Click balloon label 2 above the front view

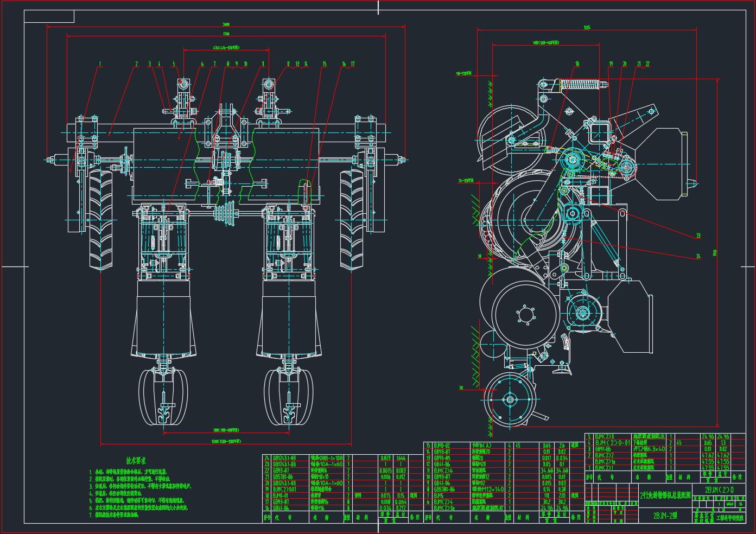[137, 64]
